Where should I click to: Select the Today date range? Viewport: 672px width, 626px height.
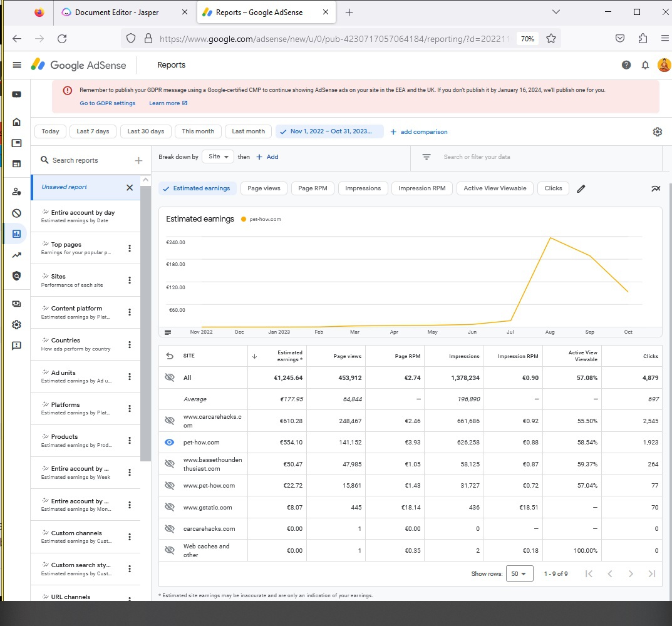click(x=50, y=131)
